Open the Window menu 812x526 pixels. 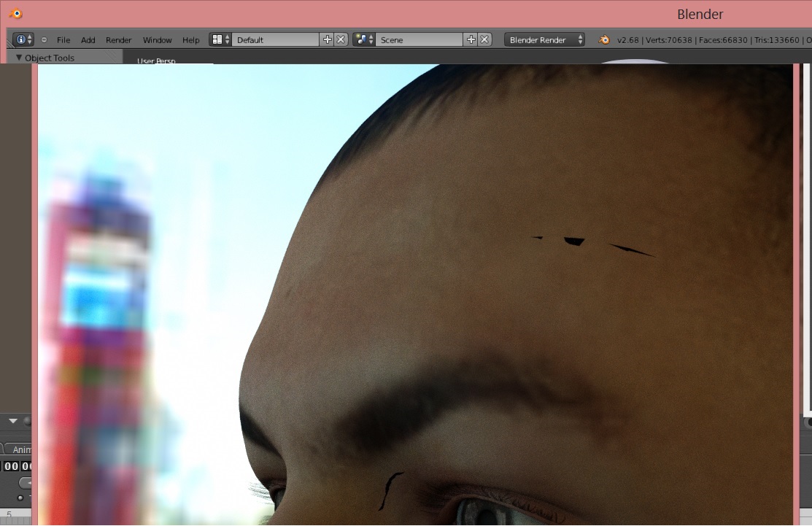pos(157,40)
